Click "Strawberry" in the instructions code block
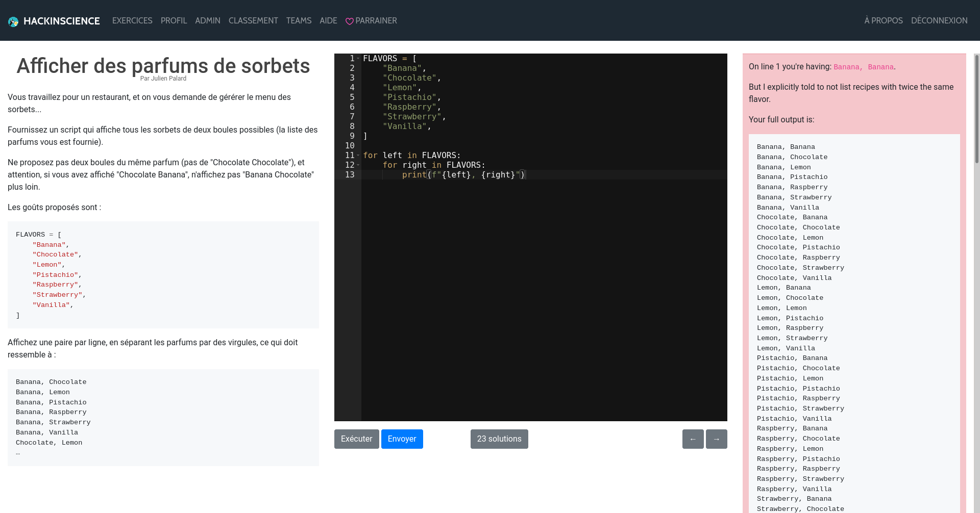Screen dimensions: 980x513 coord(57,295)
